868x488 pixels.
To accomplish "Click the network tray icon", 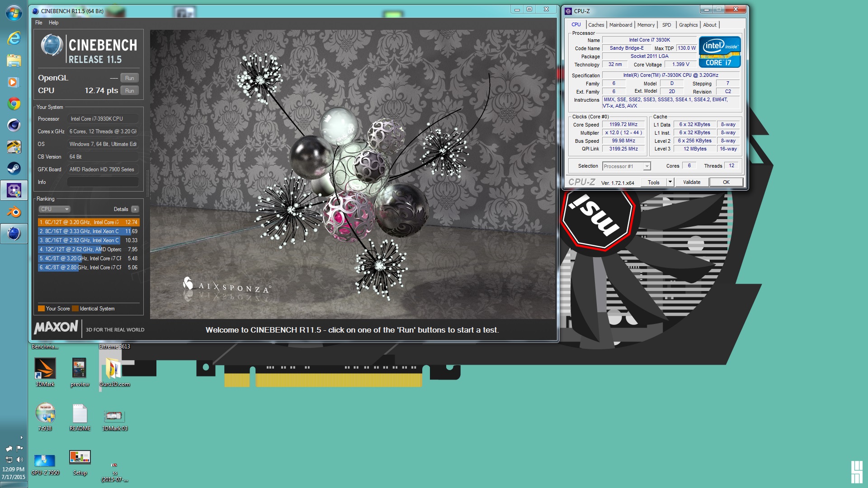I will 9,460.
